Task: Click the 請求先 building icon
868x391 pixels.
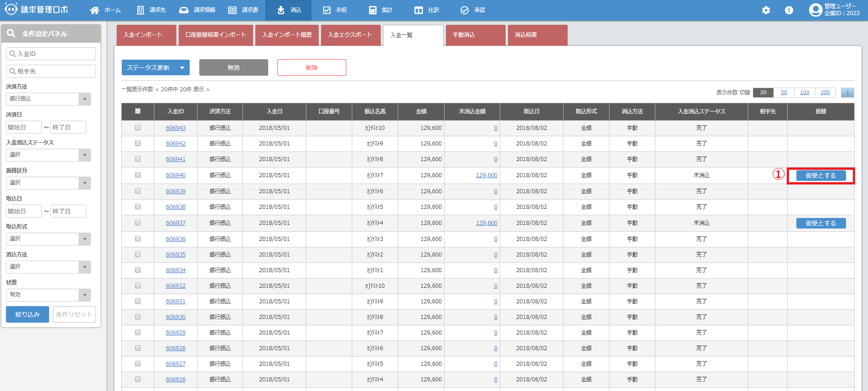Action: [x=141, y=10]
